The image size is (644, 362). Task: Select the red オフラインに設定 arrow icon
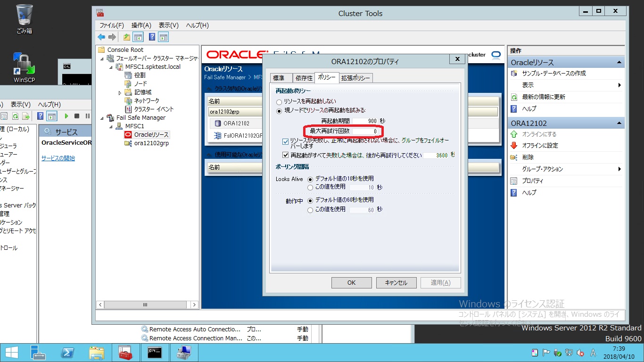click(513, 146)
